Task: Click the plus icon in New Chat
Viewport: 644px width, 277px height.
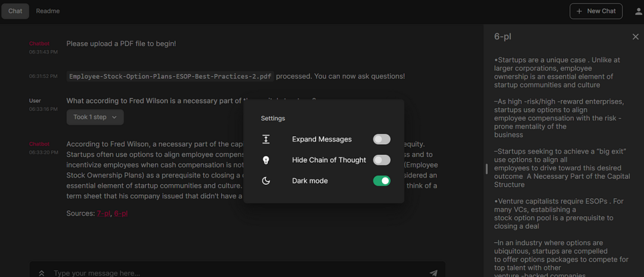Action: pyautogui.click(x=579, y=11)
